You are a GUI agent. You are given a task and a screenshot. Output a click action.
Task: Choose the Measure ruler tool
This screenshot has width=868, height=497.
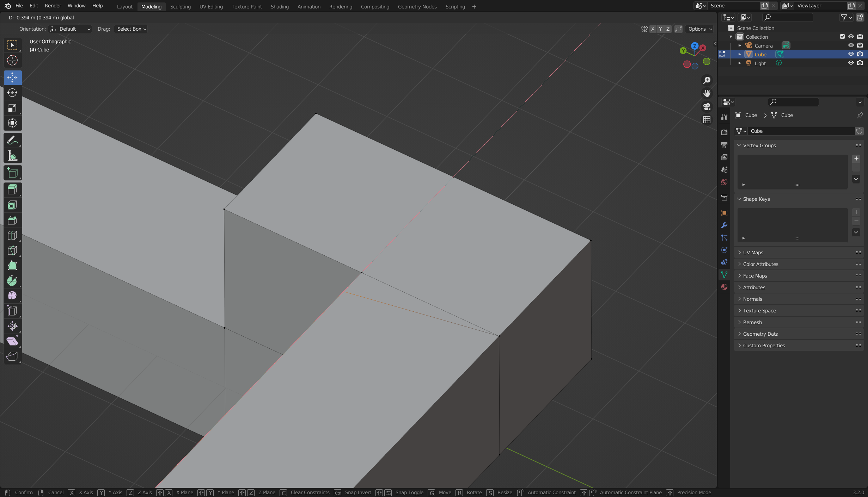12,155
